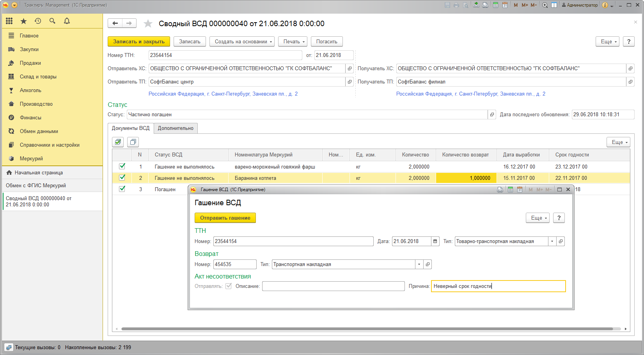Click Возврат Номер field 454535
644x355 pixels.
235,264
